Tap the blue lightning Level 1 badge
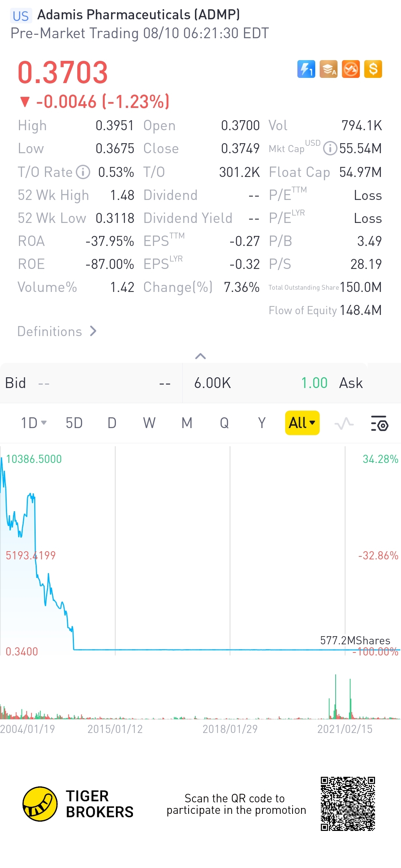Image resolution: width=401 pixels, height=868 pixels. [306, 69]
